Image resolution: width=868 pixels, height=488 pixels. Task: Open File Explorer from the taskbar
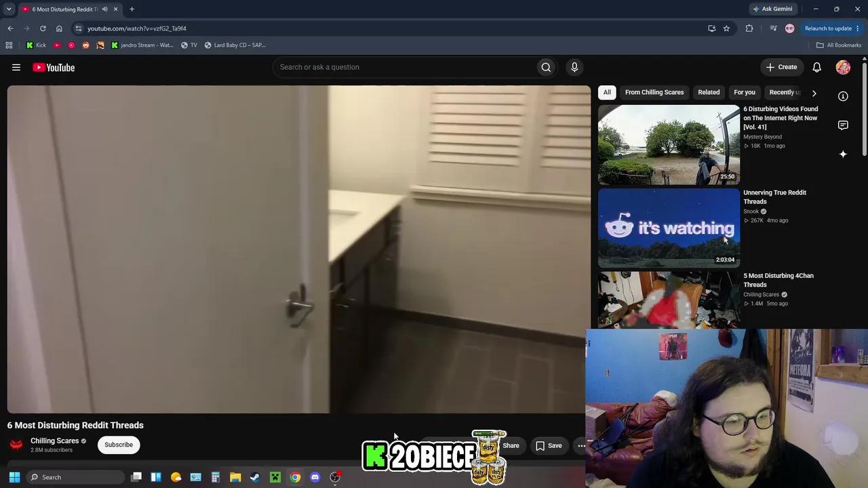[235, 477]
